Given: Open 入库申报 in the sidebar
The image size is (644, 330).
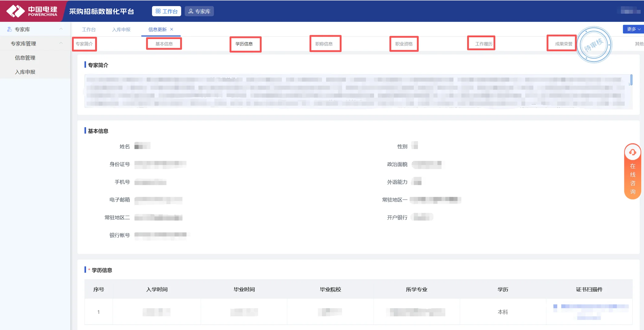Looking at the screenshot, I should pyautogui.click(x=25, y=72).
